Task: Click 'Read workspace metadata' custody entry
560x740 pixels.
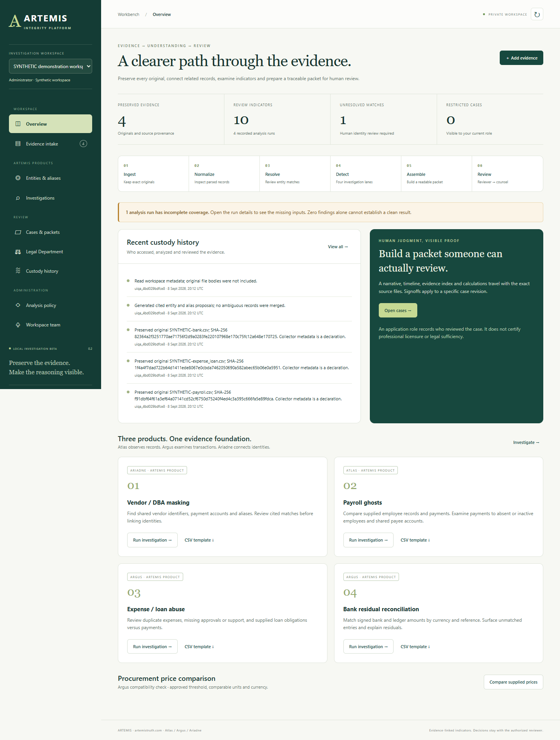Action: (x=239, y=284)
